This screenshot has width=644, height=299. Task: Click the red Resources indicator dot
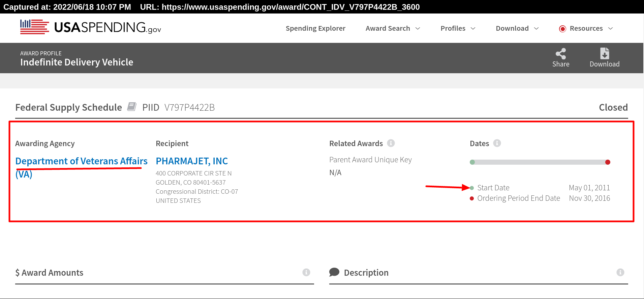coord(562,29)
